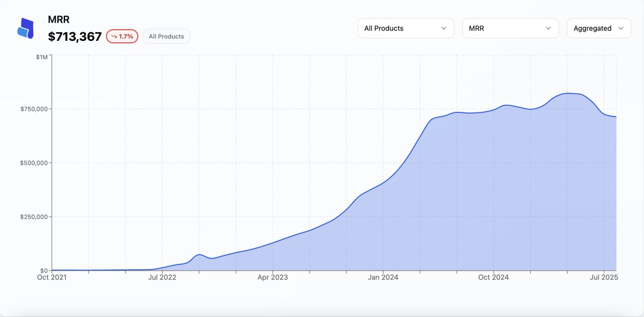Select the Oct 2021 x-axis label

(52, 278)
